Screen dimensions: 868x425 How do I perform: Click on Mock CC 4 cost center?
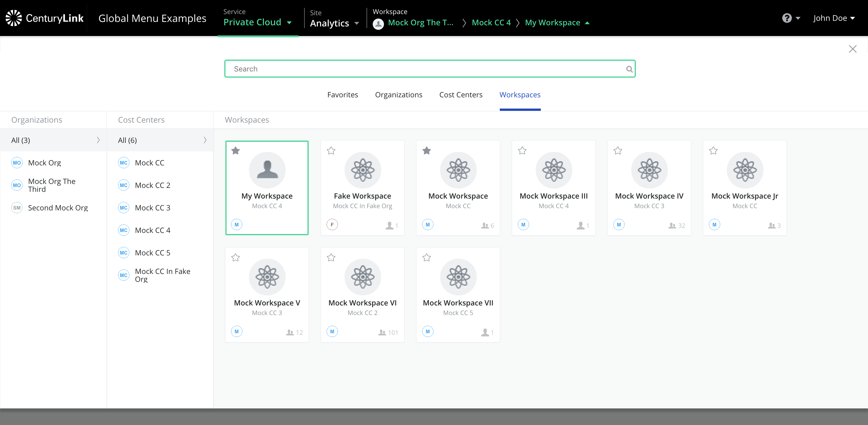pos(153,230)
